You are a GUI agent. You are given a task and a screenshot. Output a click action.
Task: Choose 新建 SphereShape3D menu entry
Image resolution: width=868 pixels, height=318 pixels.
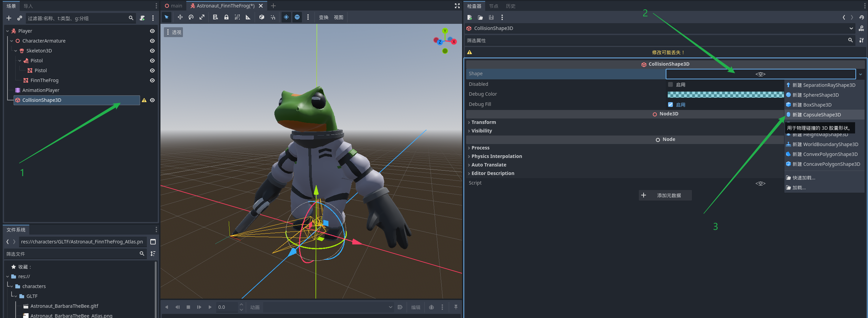[824, 95]
